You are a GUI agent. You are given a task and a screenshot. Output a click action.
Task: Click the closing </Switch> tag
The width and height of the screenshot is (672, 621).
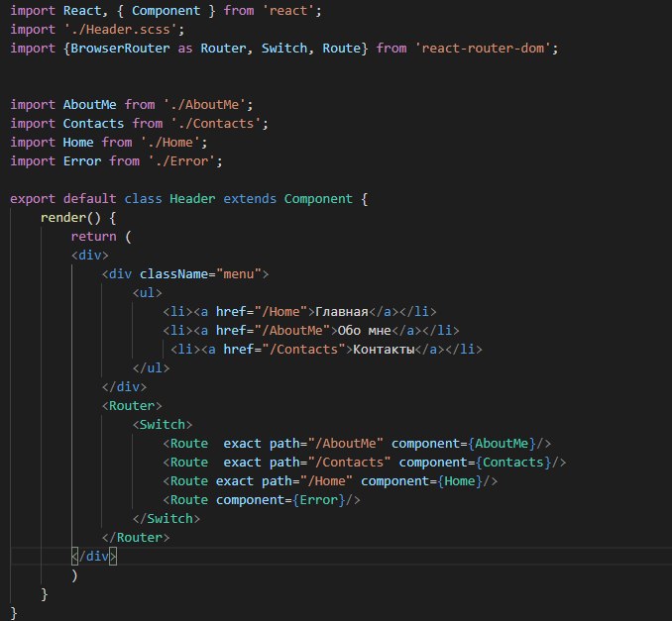tap(167, 520)
